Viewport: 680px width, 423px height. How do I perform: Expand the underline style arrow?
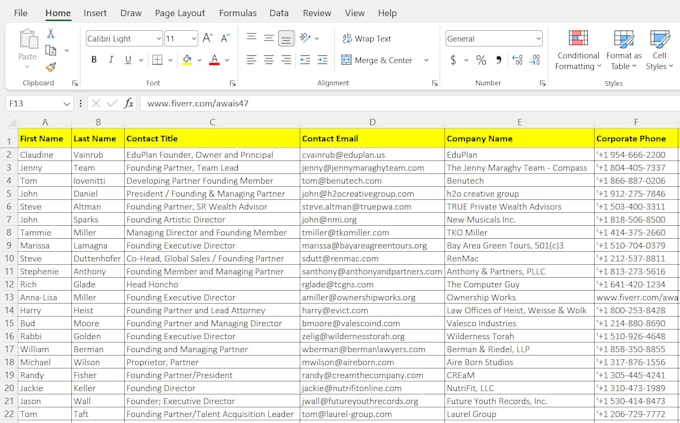(x=141, y=60)
